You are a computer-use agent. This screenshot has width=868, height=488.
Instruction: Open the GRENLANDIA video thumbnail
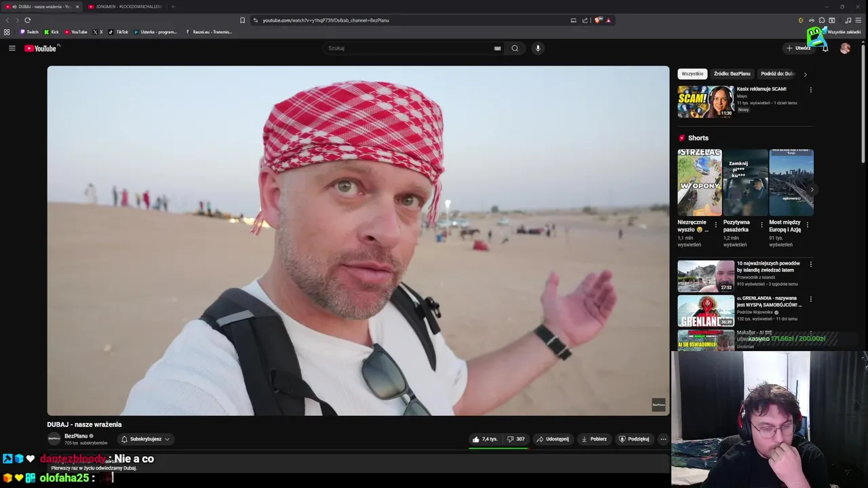706,311
